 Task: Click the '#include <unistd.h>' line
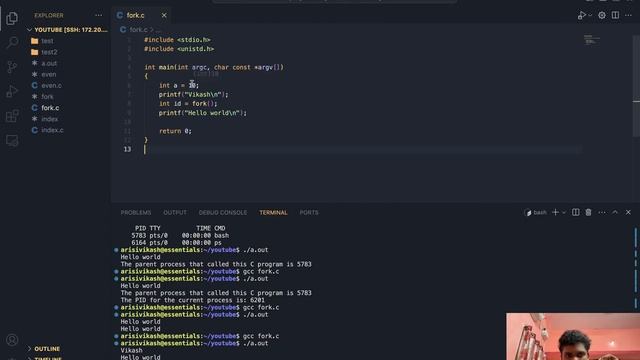(179, 49)
